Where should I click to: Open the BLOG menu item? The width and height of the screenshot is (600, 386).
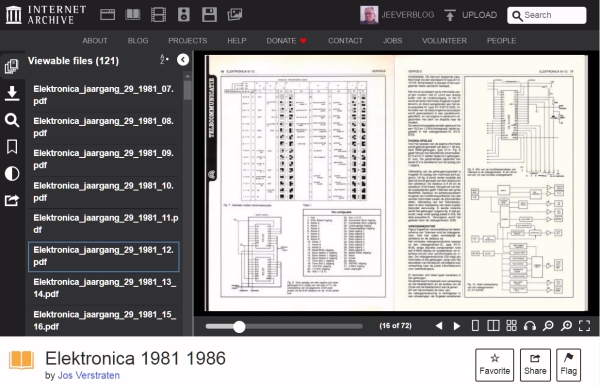coord(138,41)
